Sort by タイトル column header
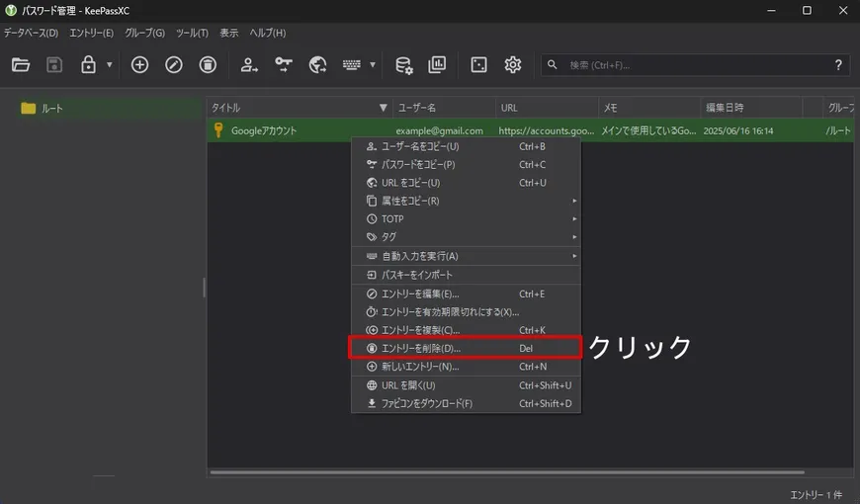 [x=300, y=108]
